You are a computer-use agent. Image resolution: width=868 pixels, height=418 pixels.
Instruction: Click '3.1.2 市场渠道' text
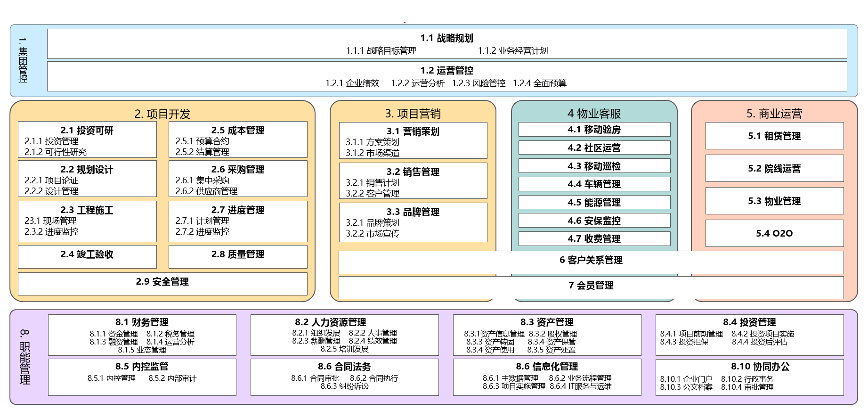click(373, 153)
